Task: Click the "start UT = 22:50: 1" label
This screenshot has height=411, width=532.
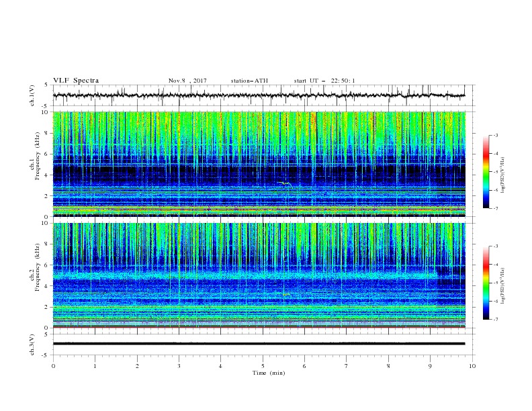Action: tap(324, 81)
